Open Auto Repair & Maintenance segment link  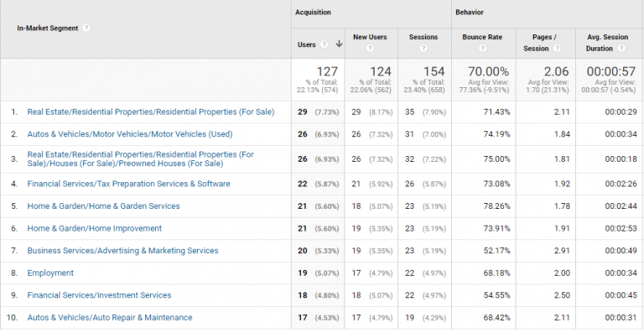[x=110, y=317]
